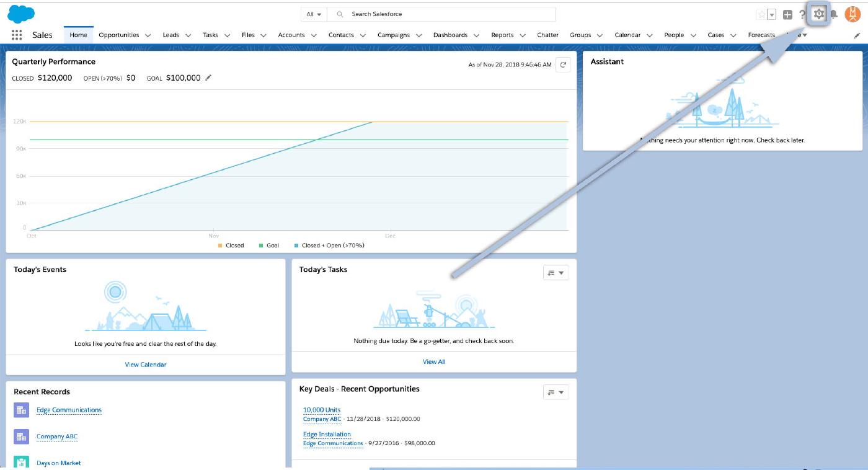Click the Global Actions plus icon
This screenshot has width=868, height=470.
pyautogui.click(x=787, y=15)
